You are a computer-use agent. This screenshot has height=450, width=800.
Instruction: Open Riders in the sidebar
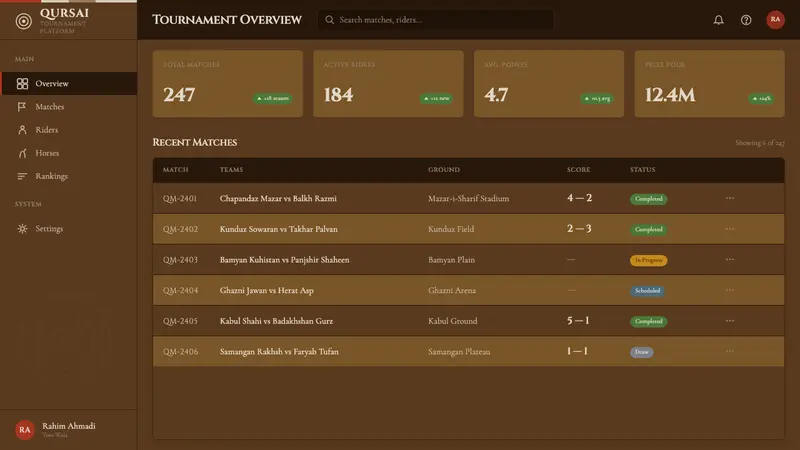(x=69, y=130)
